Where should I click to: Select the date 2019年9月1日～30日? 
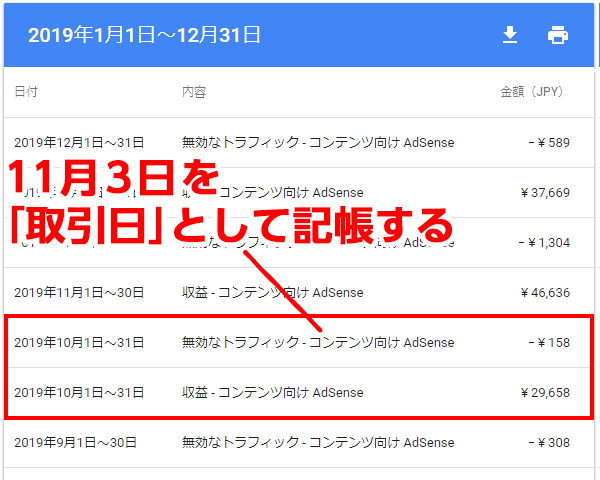click(75, 442)
